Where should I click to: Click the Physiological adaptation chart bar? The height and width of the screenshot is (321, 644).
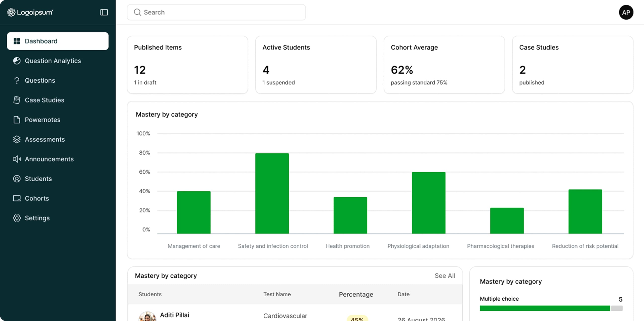pyautogui.click(x=428, y=203)
